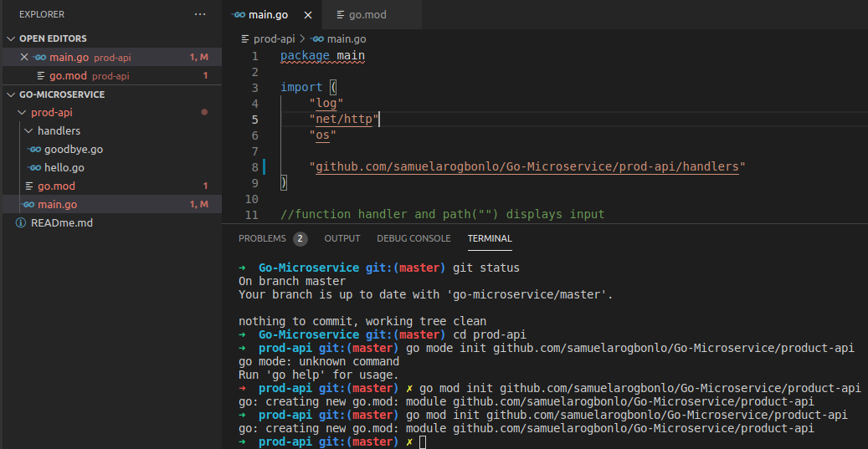This screenshot has width=868, height=449.
Task: Close main.go in Open Editors list
Action: coord(23,57)
